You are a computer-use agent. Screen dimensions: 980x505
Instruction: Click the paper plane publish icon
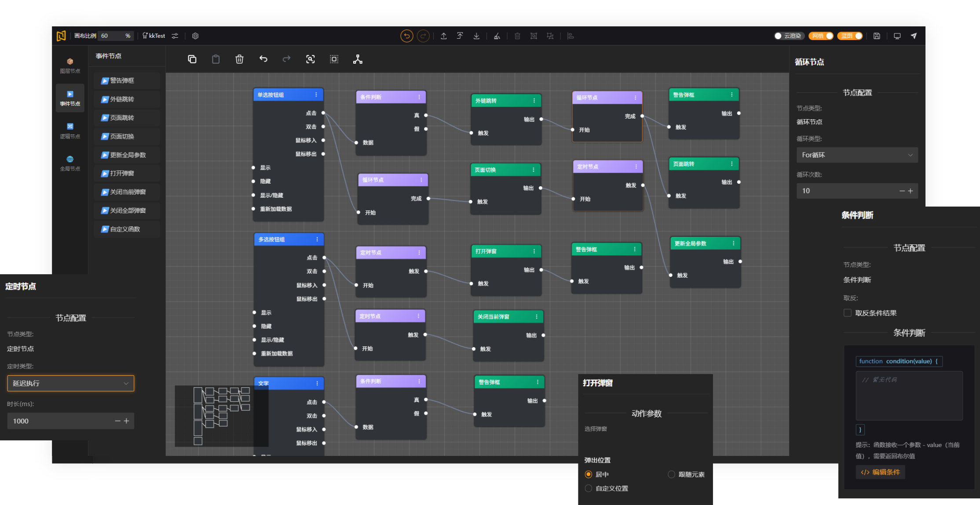pos(914,36)
